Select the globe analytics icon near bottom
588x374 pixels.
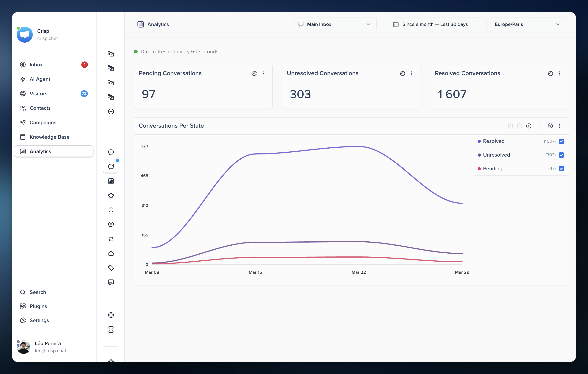111,315
